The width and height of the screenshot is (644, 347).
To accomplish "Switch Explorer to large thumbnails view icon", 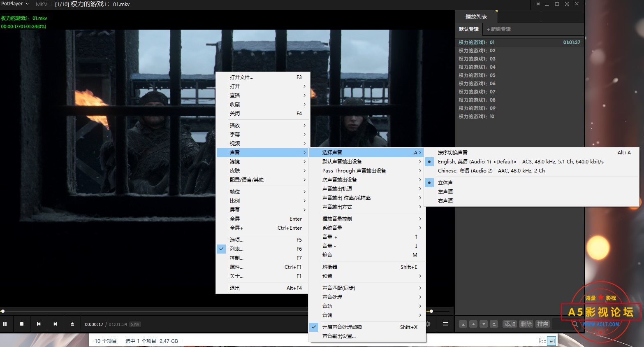I will point(552,341).
